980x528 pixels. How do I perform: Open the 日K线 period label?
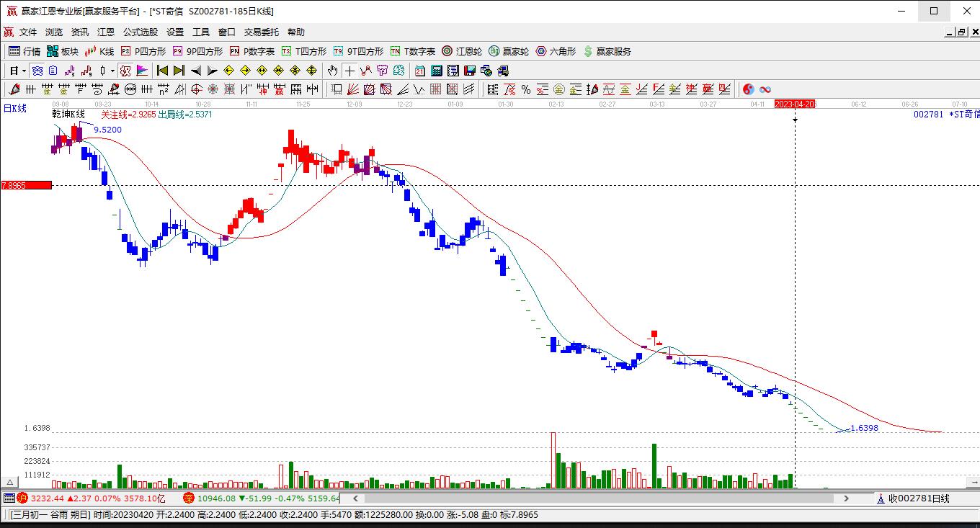coord(15,108)
